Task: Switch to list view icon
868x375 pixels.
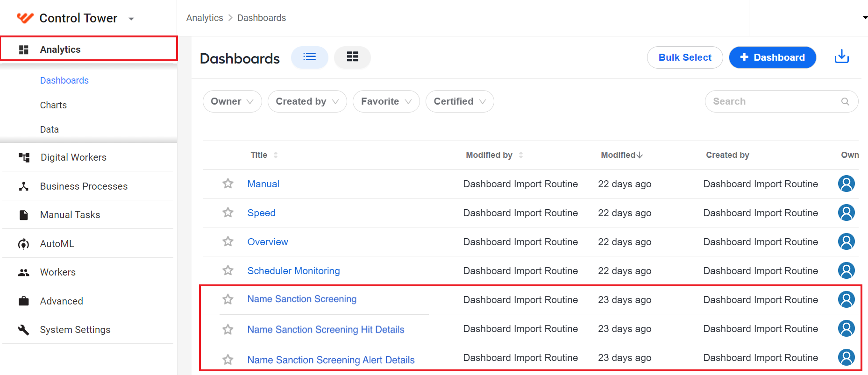Action: (x=309, y=57)
